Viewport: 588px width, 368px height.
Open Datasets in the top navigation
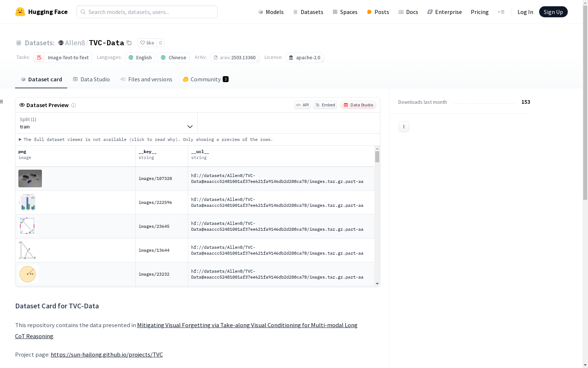click(x=308, y=12)
